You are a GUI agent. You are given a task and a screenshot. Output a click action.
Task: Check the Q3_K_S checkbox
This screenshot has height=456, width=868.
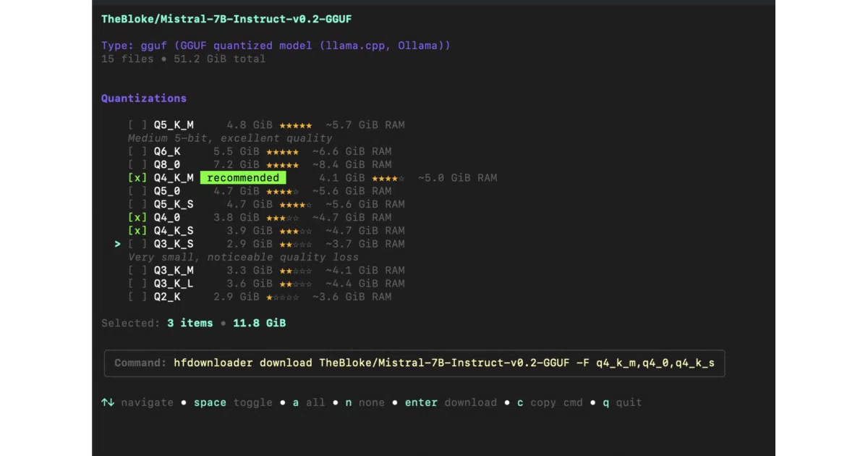point(137,244)
